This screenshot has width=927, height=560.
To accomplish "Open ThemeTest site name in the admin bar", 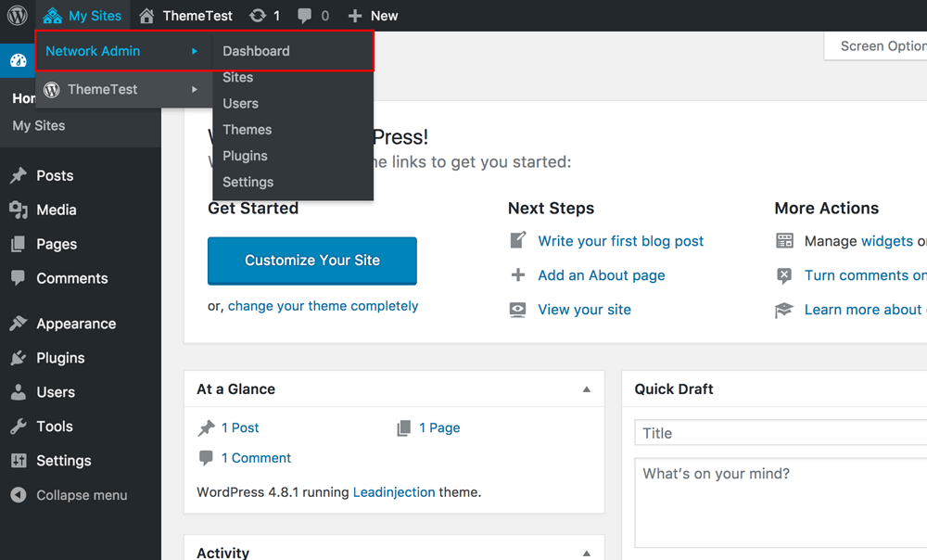I will (197, 16).
